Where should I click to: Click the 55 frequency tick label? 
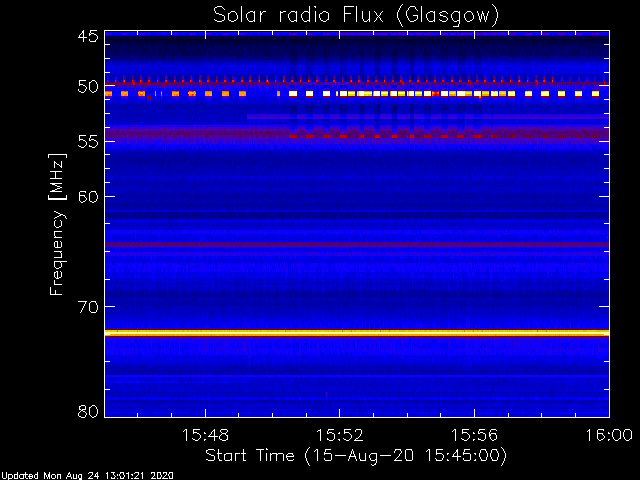[x=88, y=142]
